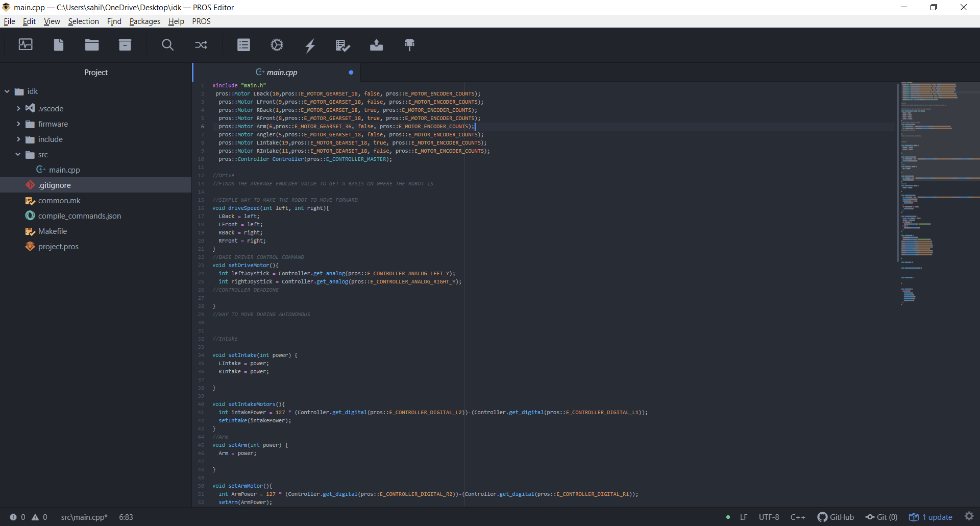This screenshot has height=526, width=980.
Task: Click the lightning bolt toolbar icon
Action: [310, 45]
